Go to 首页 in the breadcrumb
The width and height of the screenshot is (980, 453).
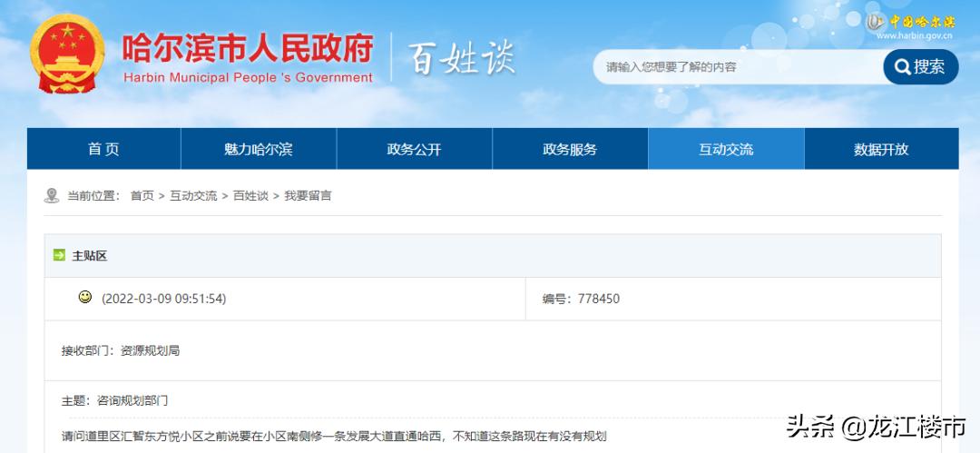[x=142, y=196]
